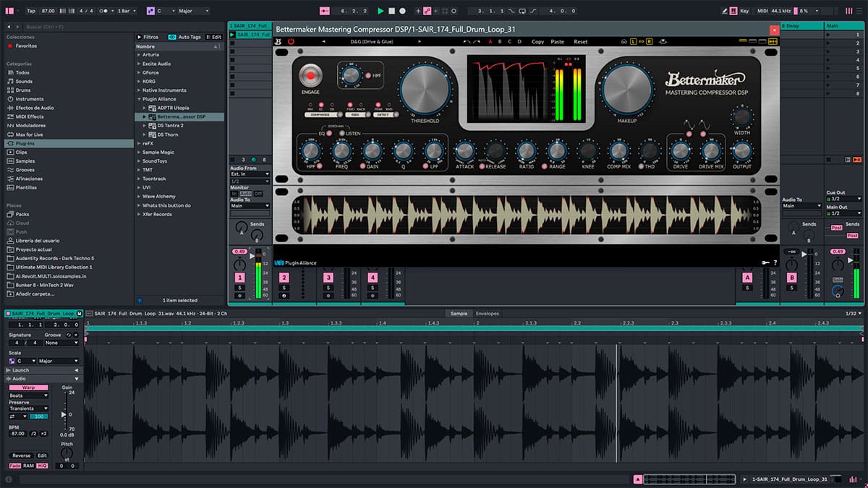Toggle the sidechain EQ LED button

pyautogui.click(x=329, y=133)
